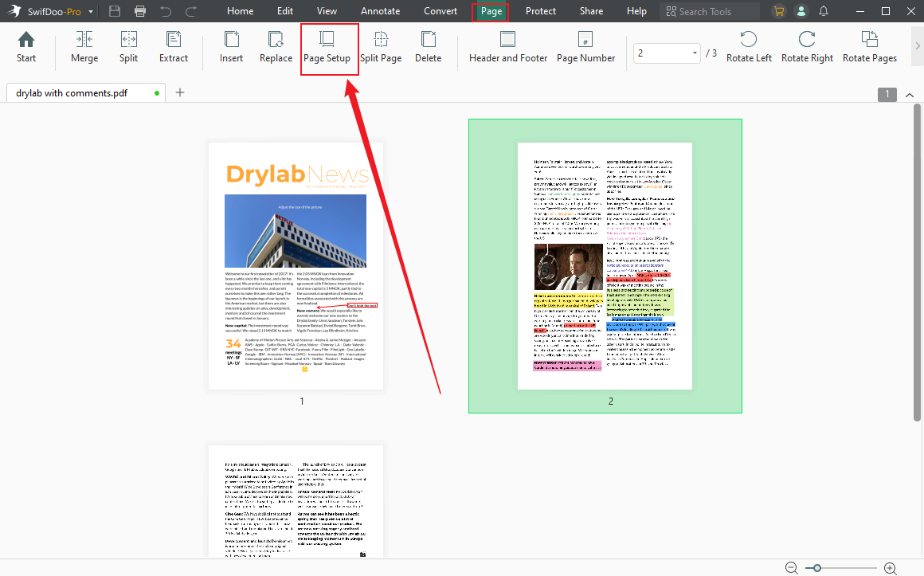Open Page Setup
The width and height of the screenshot is (924, 576).
pos(329,48)
